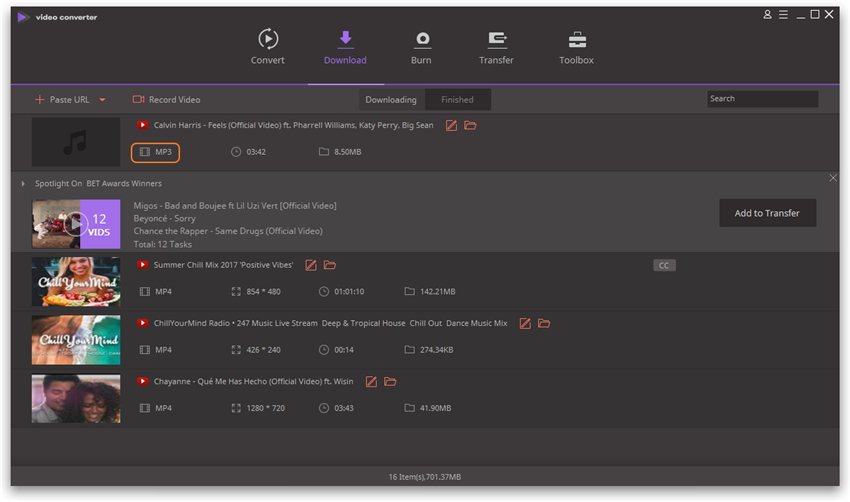
Task: Click YouTube icon beside Calvin Harris title
Action: 143,125
